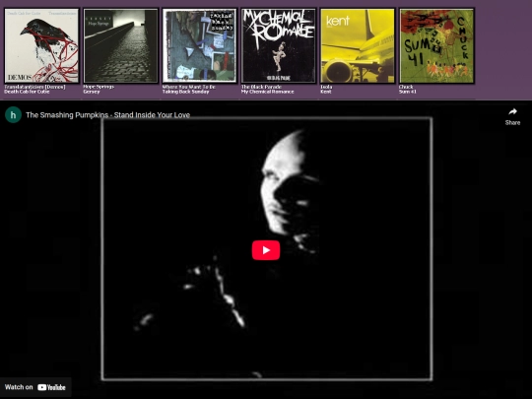Click The Black Parade title text
Screen dimensions: 532x399
point(261,87)
